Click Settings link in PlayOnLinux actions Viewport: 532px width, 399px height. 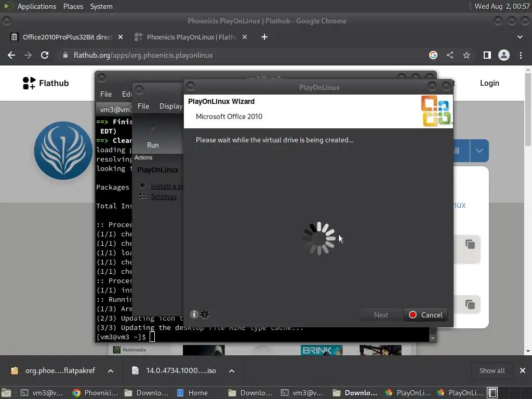(164, 196)
